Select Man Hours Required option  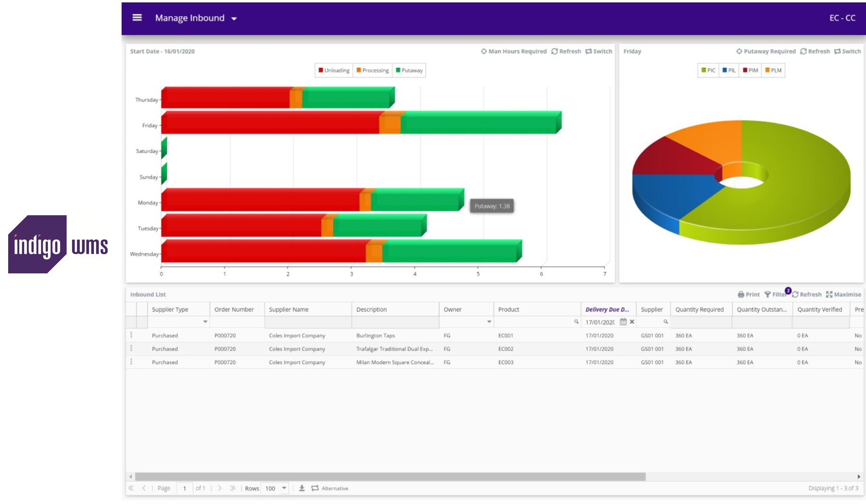click(514, 51)
